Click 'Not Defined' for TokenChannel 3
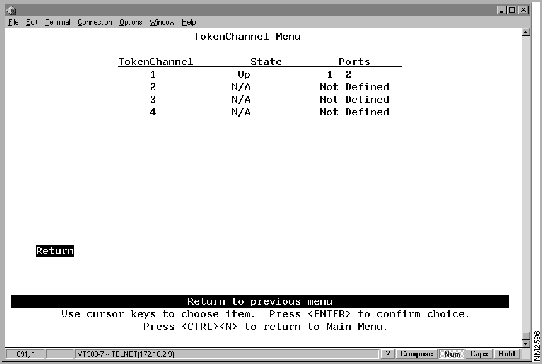The width and height of the screenshot is (542, 364). point(354,100)
